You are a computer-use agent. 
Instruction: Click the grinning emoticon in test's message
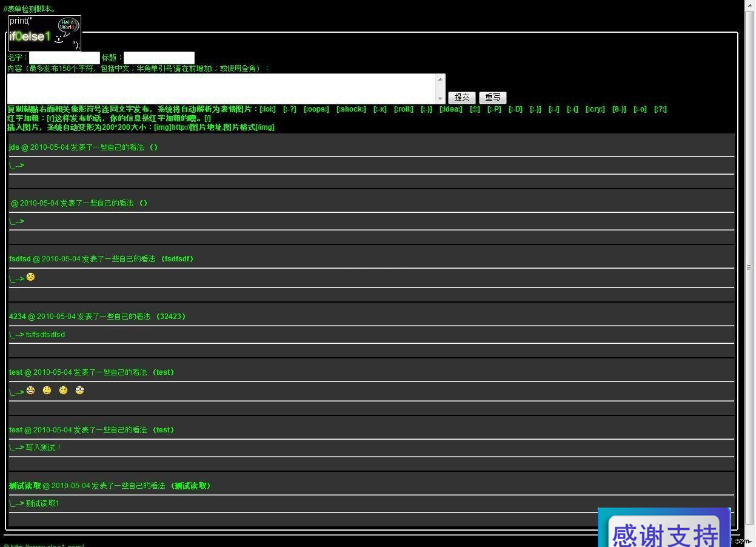(x=30, y=391)
